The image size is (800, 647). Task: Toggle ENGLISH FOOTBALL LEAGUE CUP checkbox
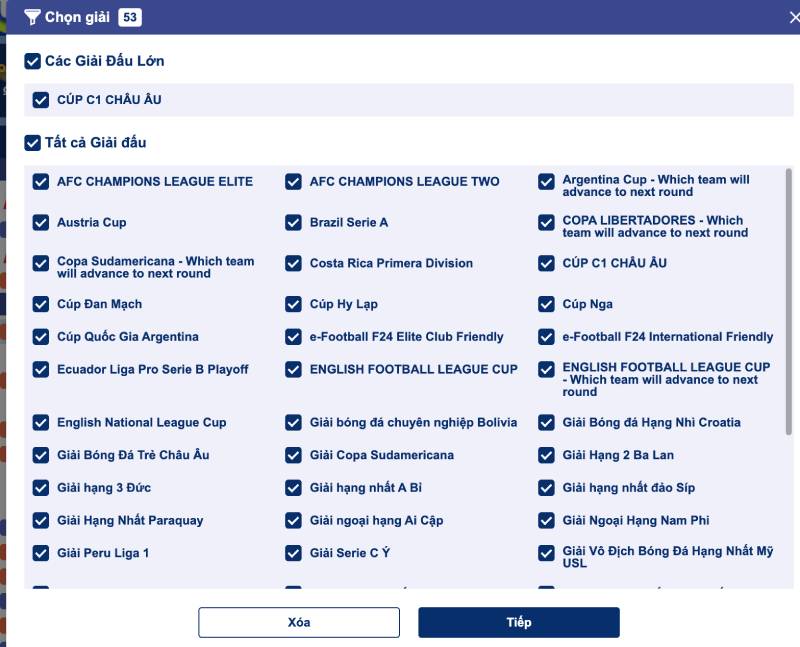tap(293, 370)
